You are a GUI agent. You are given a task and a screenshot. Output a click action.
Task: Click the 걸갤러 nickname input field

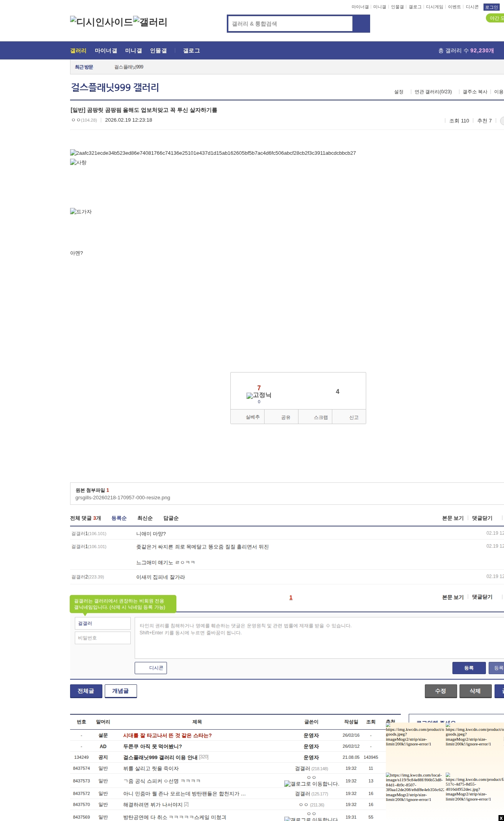tap(103, 623)
